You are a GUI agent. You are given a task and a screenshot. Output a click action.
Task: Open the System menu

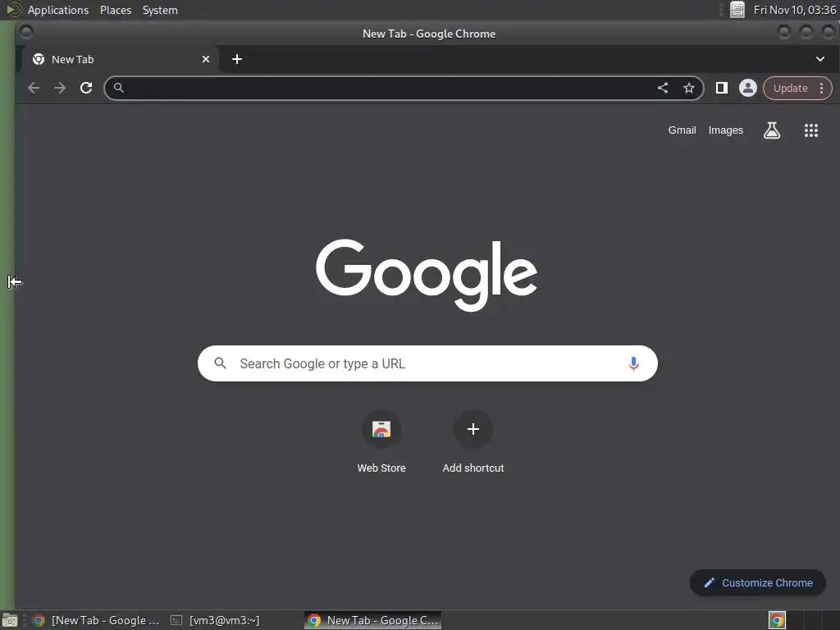click(x=160, y=10)
